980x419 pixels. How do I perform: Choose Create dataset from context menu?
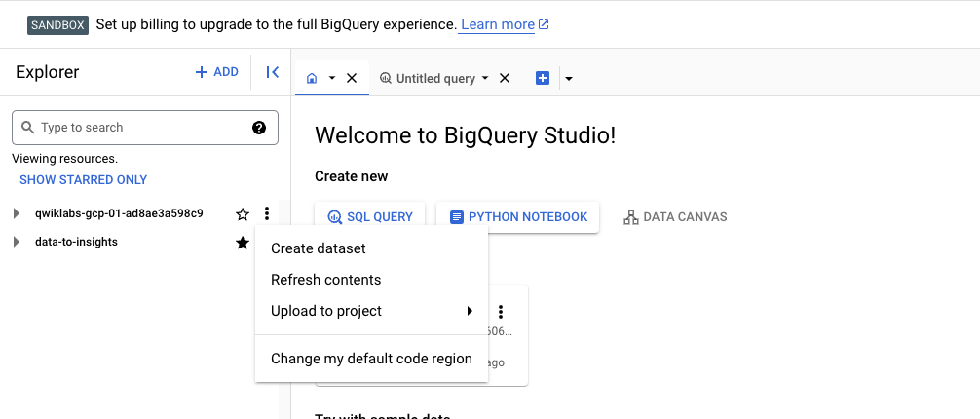(319, 248)
